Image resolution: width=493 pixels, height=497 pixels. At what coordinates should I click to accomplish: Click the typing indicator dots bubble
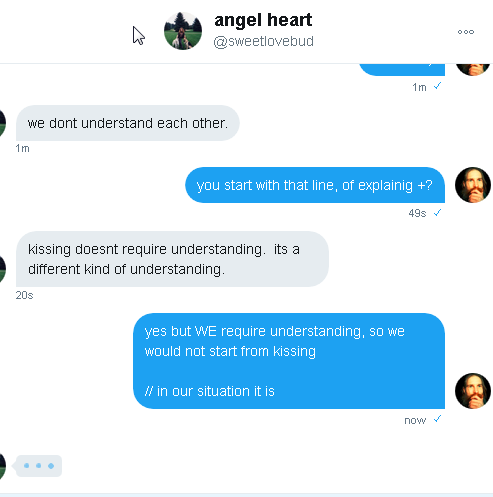coord(38,466)
